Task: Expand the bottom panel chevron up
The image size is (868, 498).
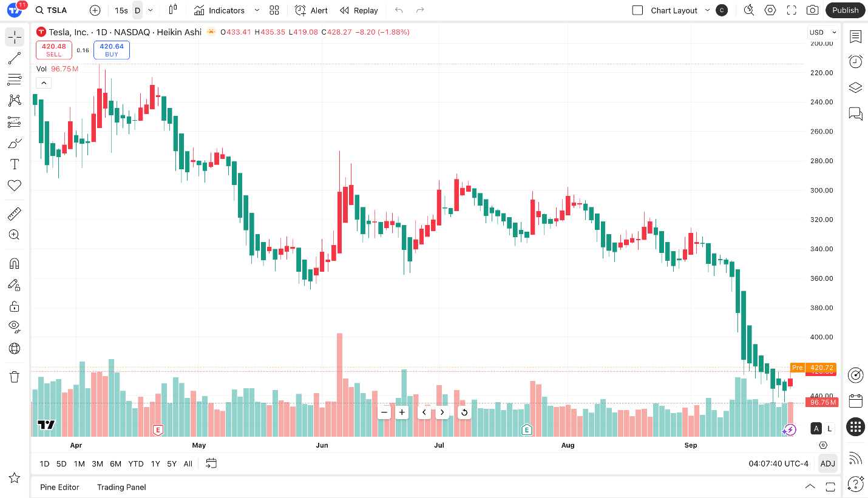Action: [810, 486]
